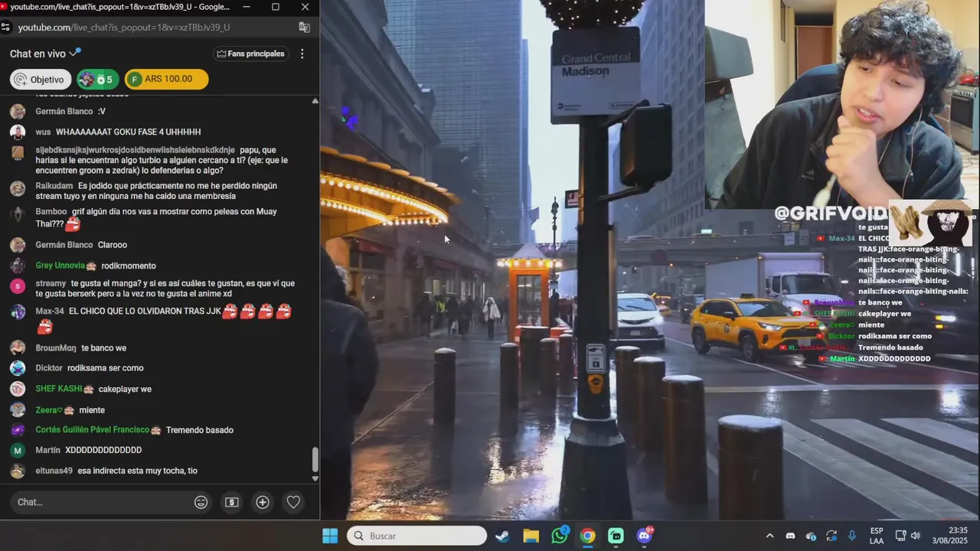Screen dimensions: 980x551
Task: Open the Fans principales leaderboard
Action: click(x=250, y=54)
